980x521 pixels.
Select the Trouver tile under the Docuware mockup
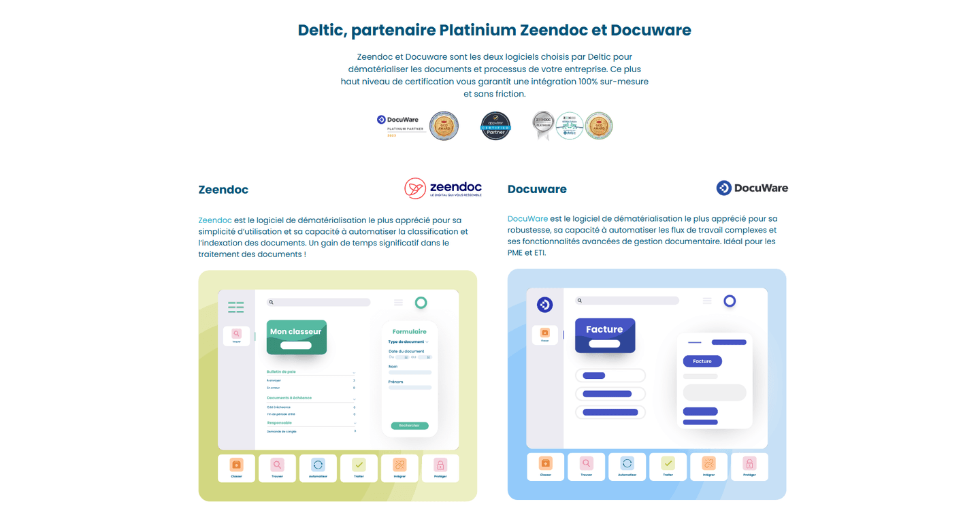586,467
